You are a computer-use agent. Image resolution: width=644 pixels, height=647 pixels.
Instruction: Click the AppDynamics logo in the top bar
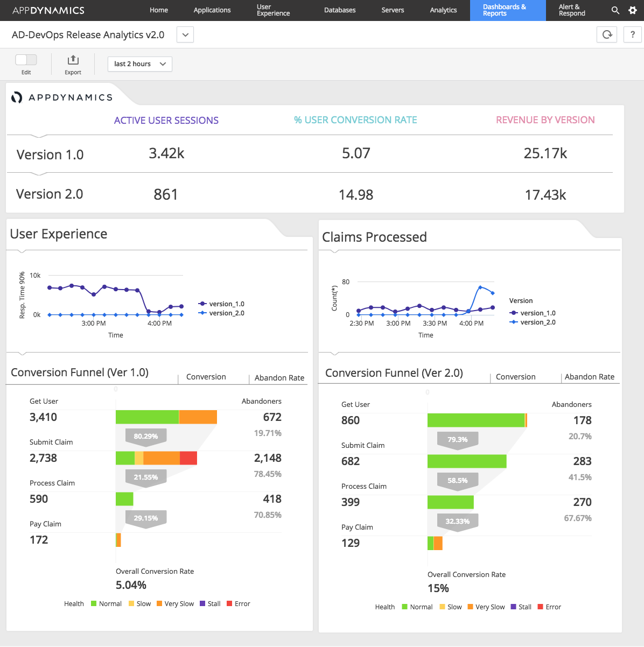(48, 10)
